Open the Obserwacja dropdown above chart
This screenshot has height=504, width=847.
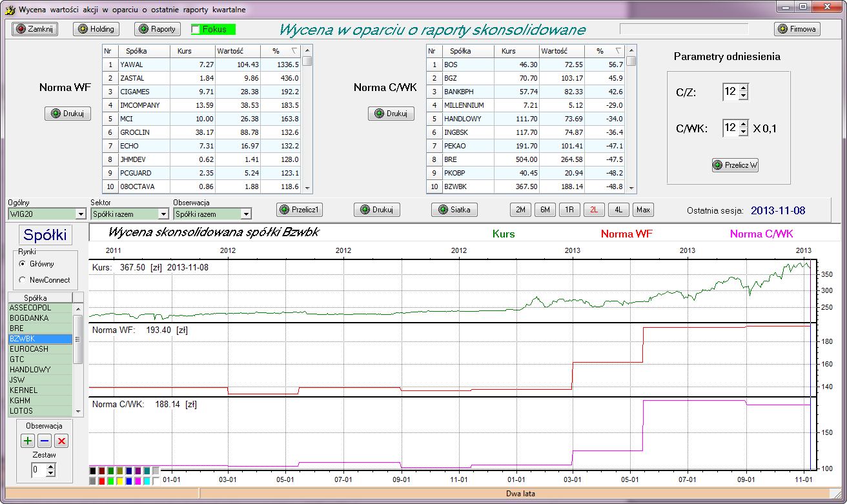click(246, 214)
